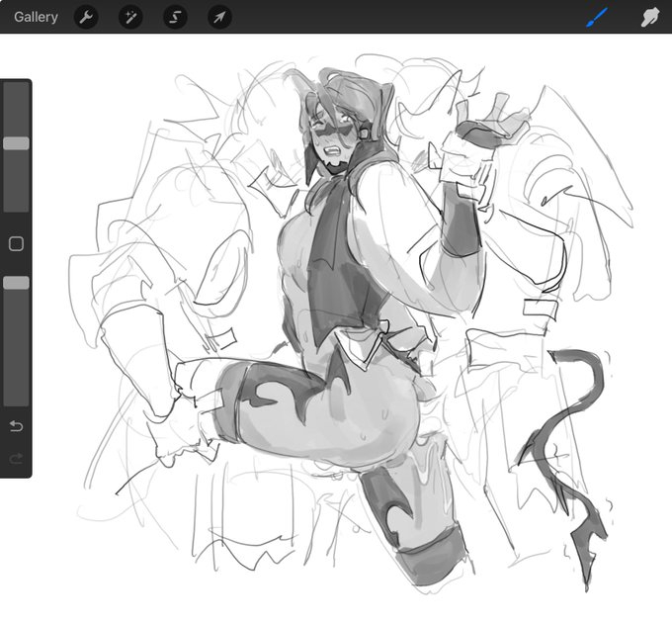The image size is (672, 624).
Task: Open the Gallery view
Action: coord(36,17)
